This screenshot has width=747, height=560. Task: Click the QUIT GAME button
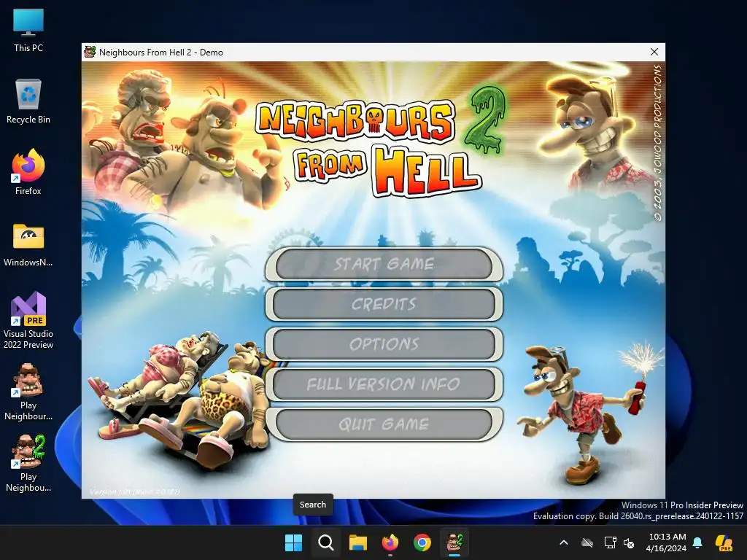coord(384,424)
